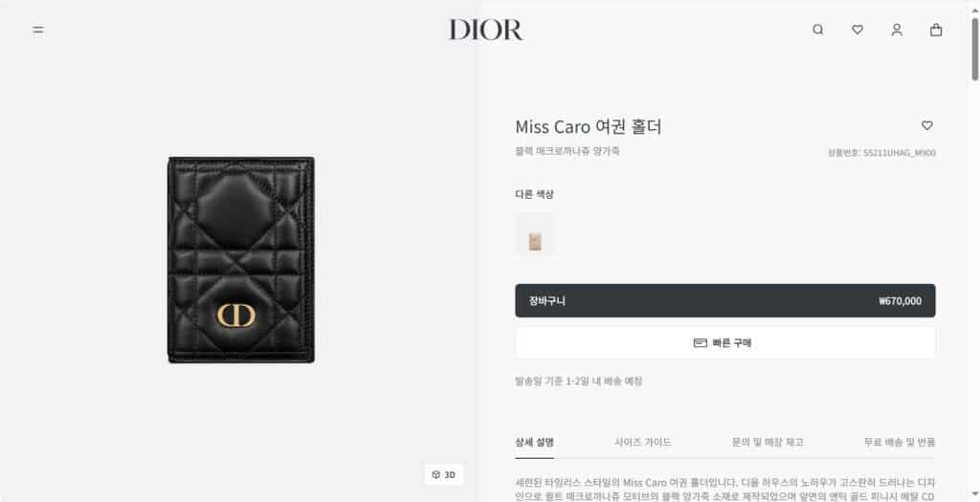Switch to the 상세 설명 tab
This screenshot has width=980, height=502.
pyautogui.click(x=534, y=442)
